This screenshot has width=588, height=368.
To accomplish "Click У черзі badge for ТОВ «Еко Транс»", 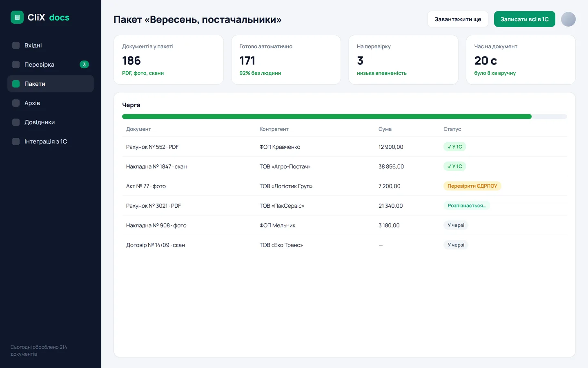I will [456, 245].
